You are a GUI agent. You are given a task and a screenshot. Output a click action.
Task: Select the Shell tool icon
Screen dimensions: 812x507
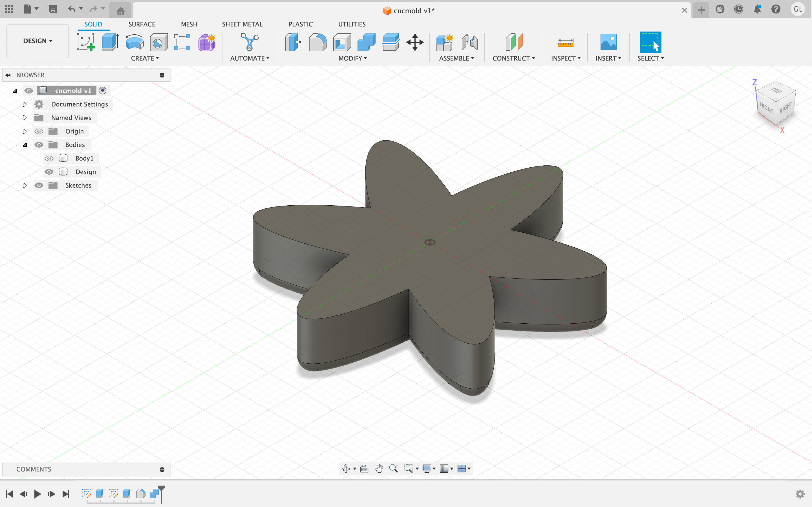[342, 42]
